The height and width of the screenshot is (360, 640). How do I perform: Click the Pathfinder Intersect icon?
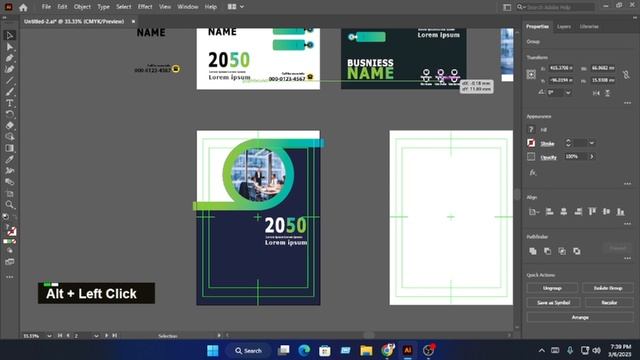tap(562, 251)
